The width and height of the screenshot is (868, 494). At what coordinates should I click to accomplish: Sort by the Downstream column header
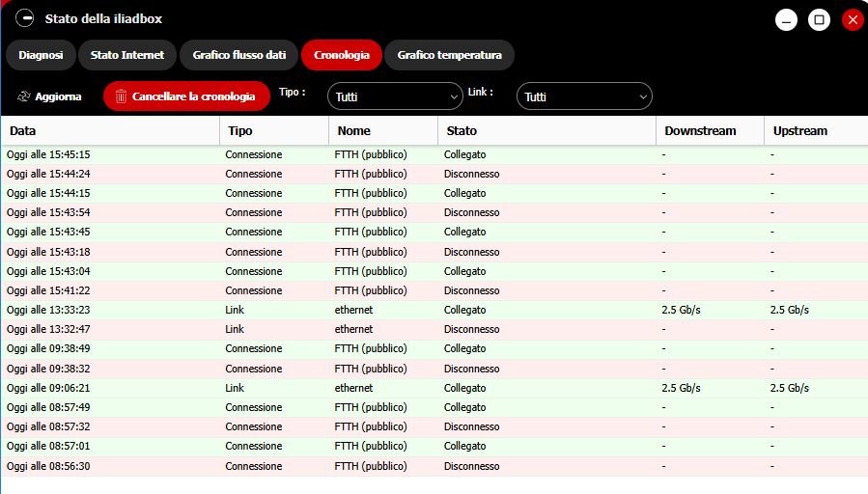coord(711,130)
